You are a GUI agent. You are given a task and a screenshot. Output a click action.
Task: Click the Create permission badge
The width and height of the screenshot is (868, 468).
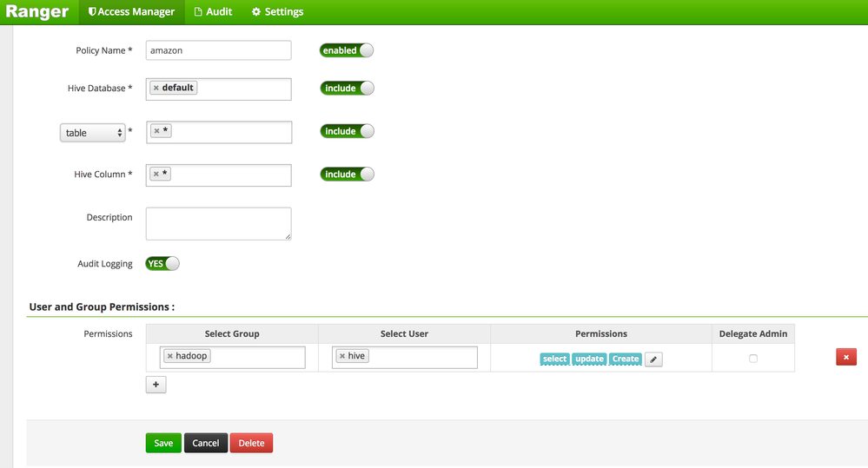click(626, 359)
